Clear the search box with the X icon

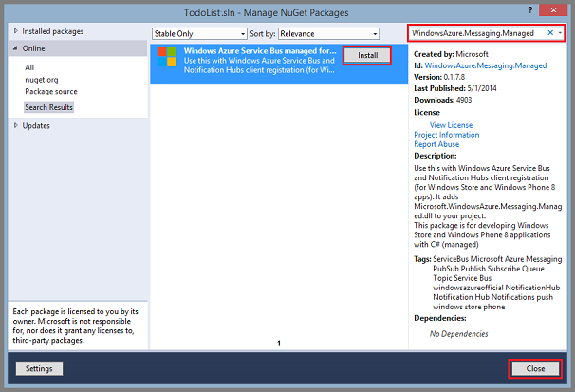[550, 33]
